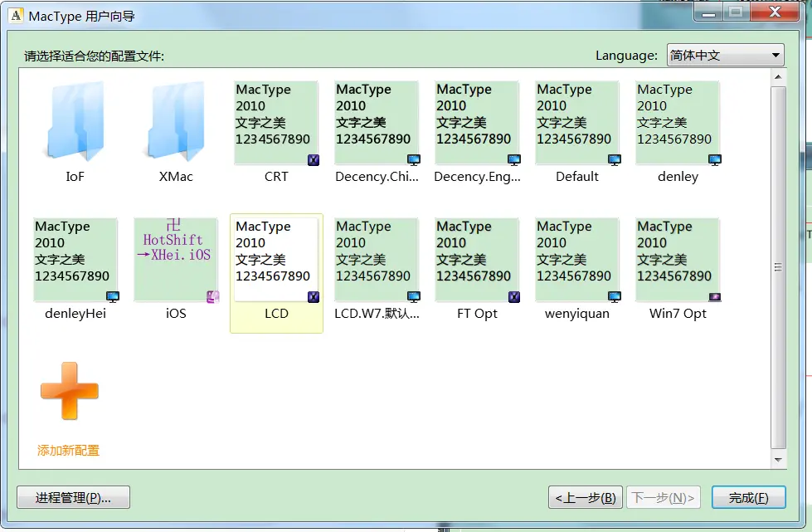The image size is (812, 532).
Task: Pick the denleyHei profile thumbnail
Action: (x=75, y=260)
